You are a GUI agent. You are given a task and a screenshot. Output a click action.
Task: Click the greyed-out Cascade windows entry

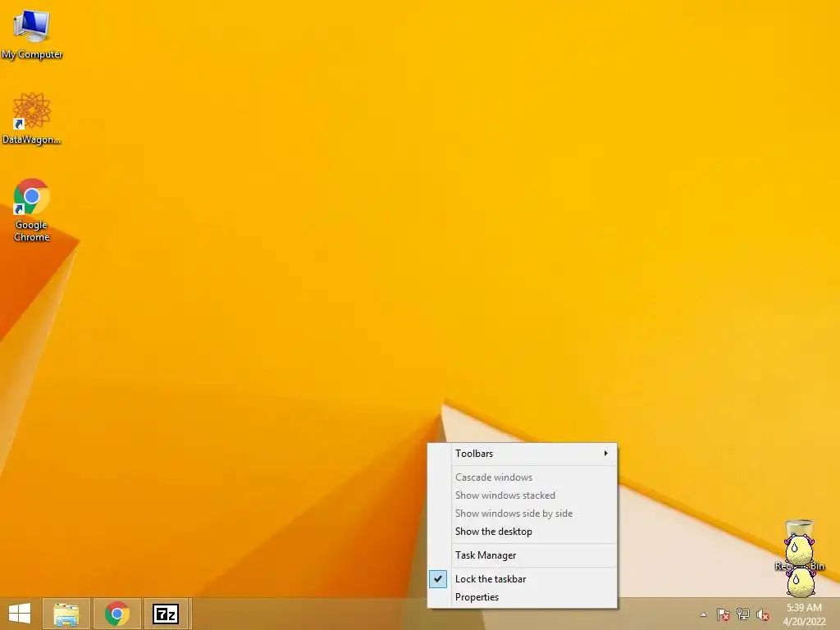coord(523,477)
